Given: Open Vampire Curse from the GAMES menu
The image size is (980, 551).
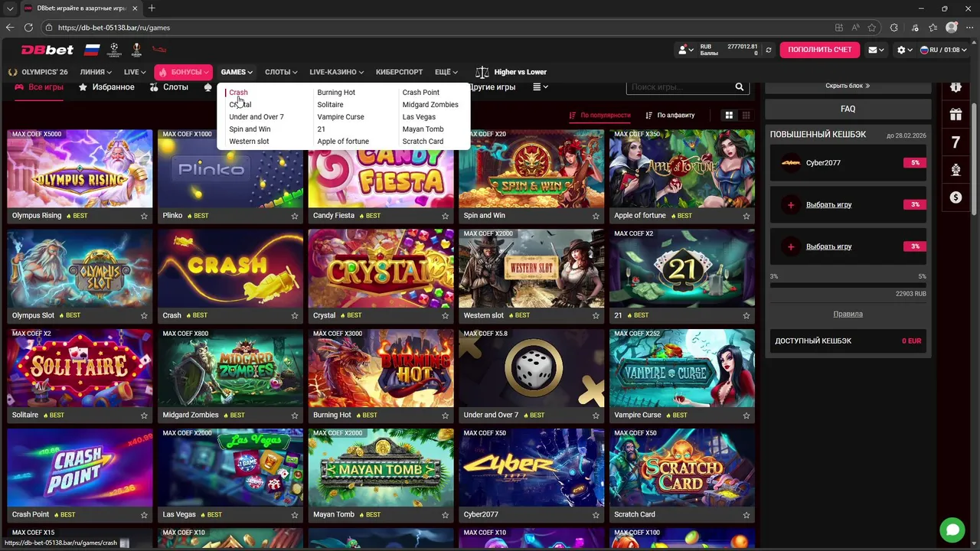Looking at the screenshot, I should pos(341,117).
